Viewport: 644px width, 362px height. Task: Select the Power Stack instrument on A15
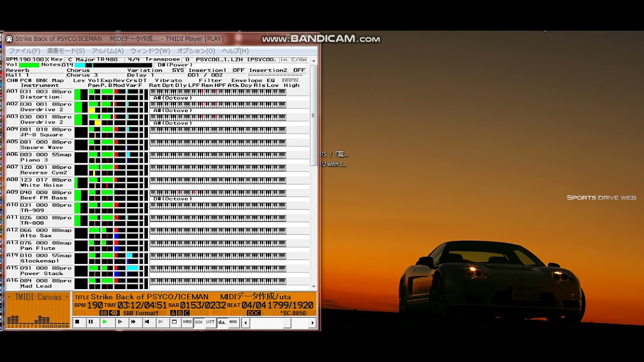click(x=42, y=274)
